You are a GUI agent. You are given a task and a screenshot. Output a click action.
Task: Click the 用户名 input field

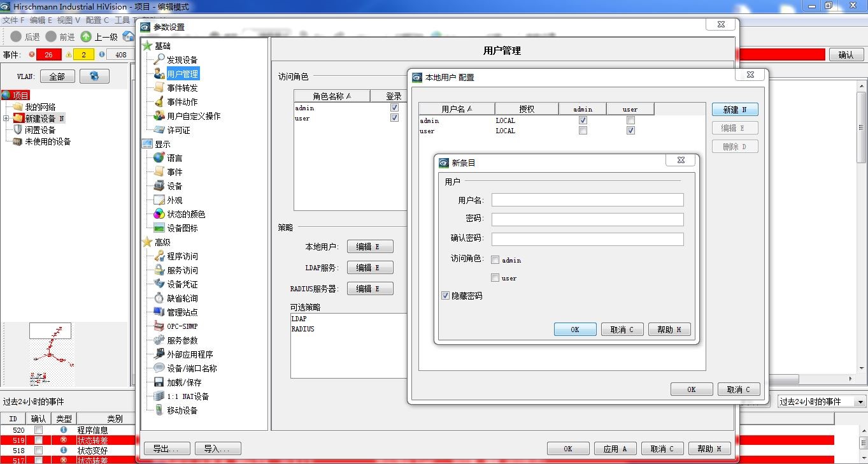587,199
